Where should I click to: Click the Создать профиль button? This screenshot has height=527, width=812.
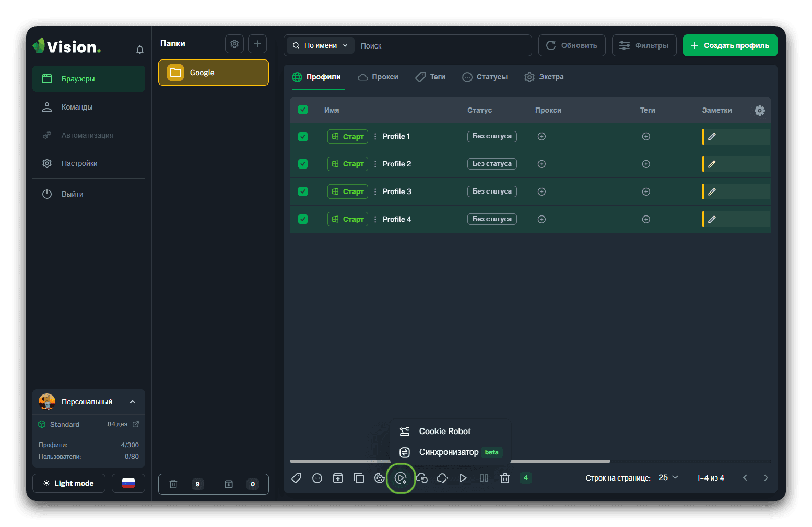(729, 46)
